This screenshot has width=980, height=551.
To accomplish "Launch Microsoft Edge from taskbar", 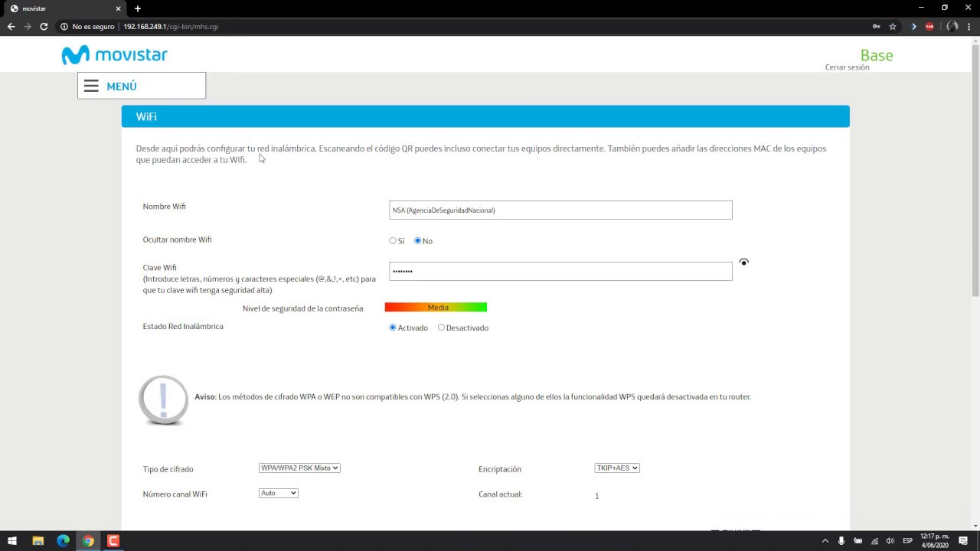I will click(x=63, y=541).
